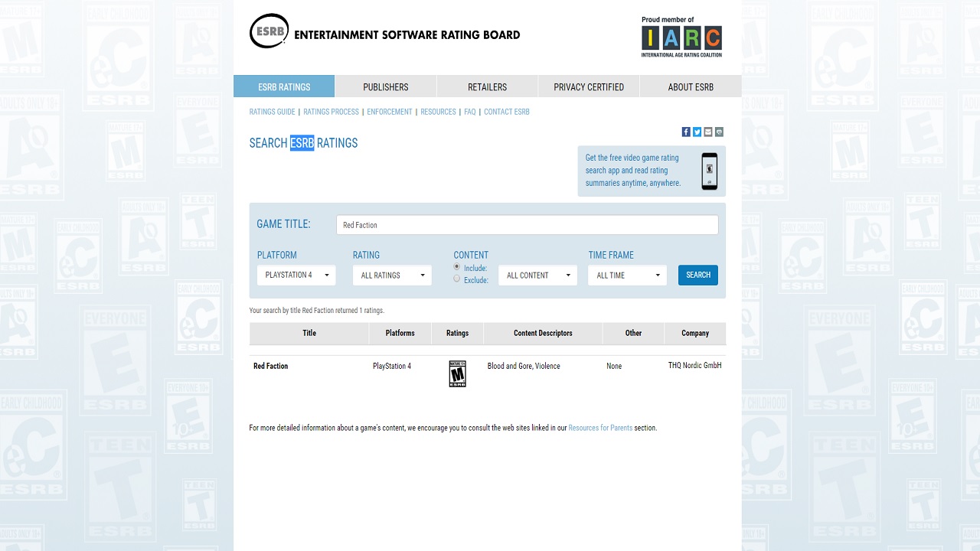The image size is (980, 551).
Task: Visit the FAQ link
Action: 470,112
